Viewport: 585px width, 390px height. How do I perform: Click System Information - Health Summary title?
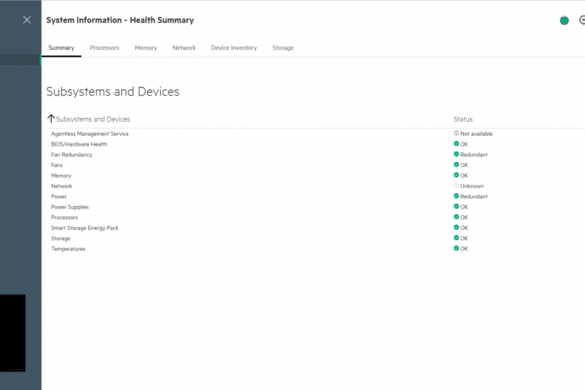coord(120,20)
